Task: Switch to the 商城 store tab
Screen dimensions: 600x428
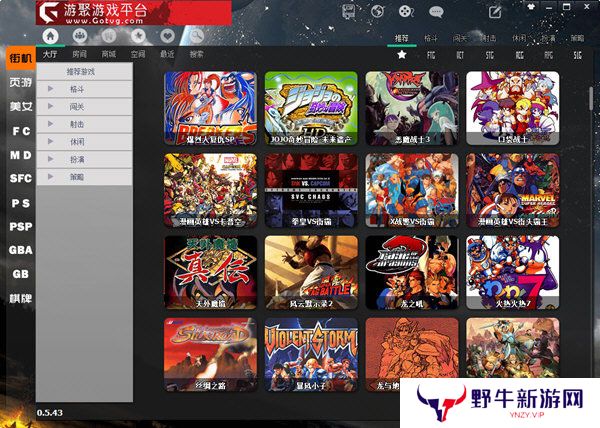Action: point(109,54)
